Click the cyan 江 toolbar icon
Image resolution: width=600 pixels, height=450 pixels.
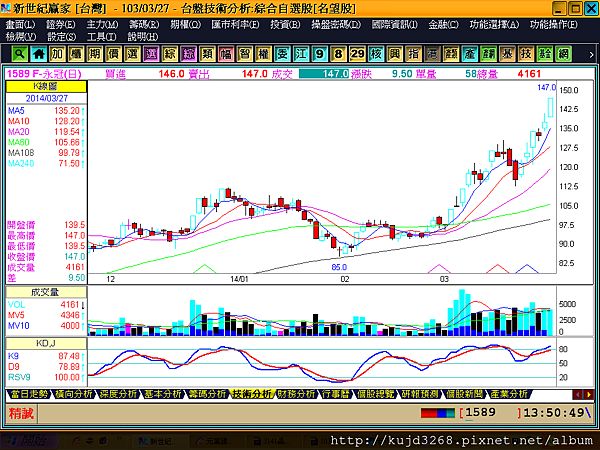tap(301, 54)
